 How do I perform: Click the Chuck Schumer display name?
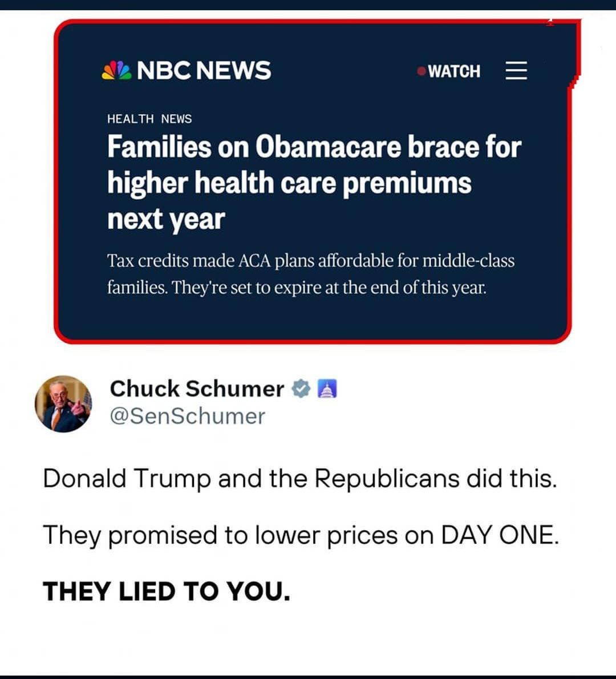[197, 389]
